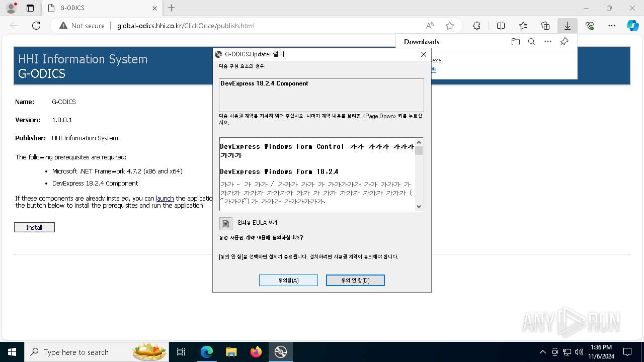The width and height of the screenshot is (644, 362).
Task: Refresh the current page
Action: [36, 26]
